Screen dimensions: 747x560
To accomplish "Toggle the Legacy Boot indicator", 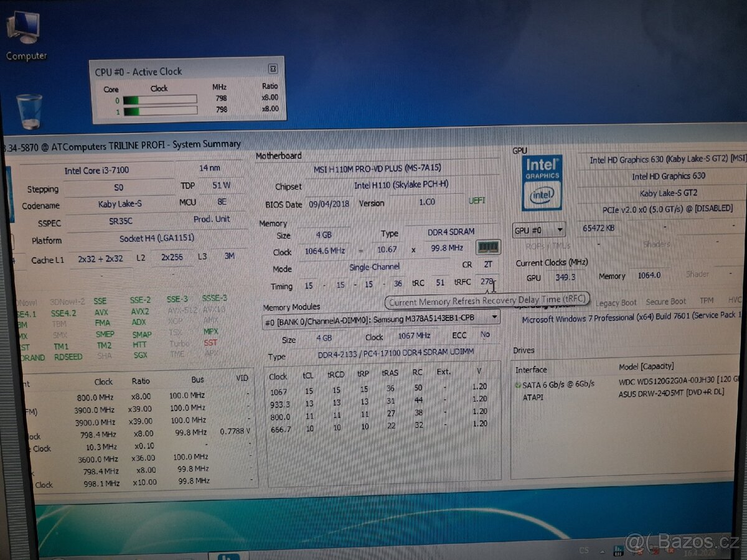I will pos(616,302).
